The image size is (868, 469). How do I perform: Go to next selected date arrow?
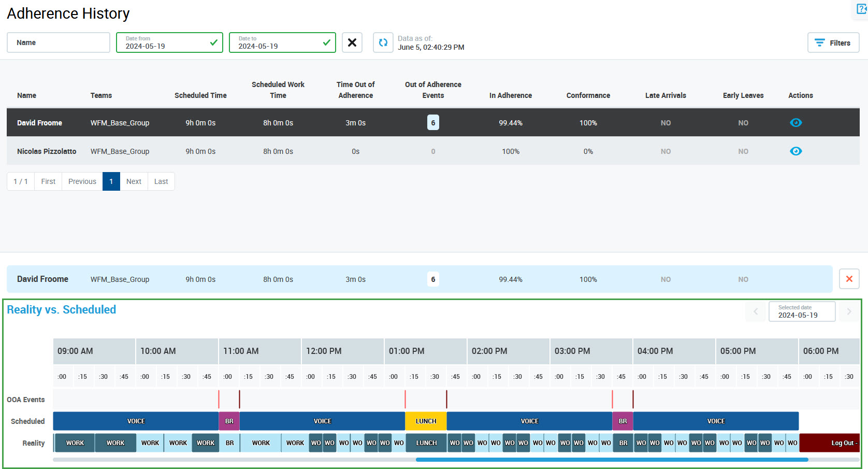coord(849,311)
